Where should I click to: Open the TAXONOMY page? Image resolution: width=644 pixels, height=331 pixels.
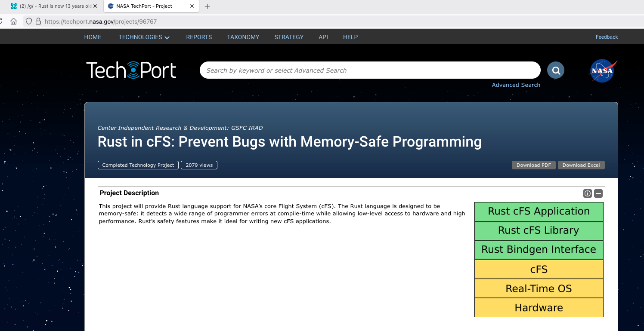(243, 37)
